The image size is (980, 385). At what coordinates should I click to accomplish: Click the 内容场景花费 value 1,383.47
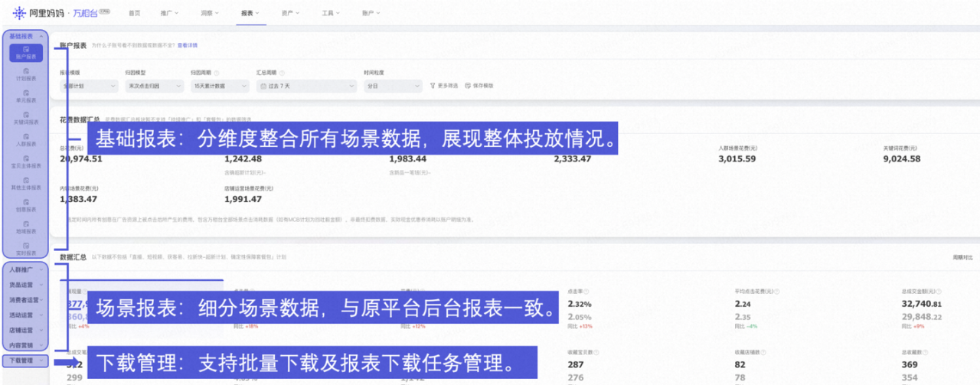78,199
